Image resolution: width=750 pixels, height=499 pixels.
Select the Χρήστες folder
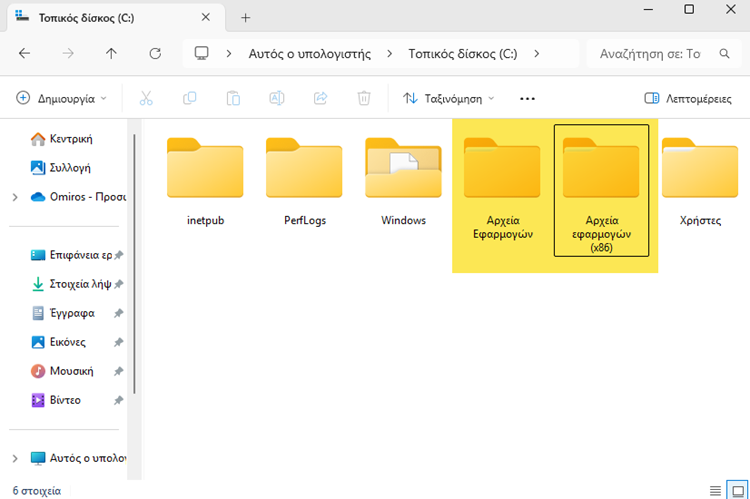coord(700,182)
